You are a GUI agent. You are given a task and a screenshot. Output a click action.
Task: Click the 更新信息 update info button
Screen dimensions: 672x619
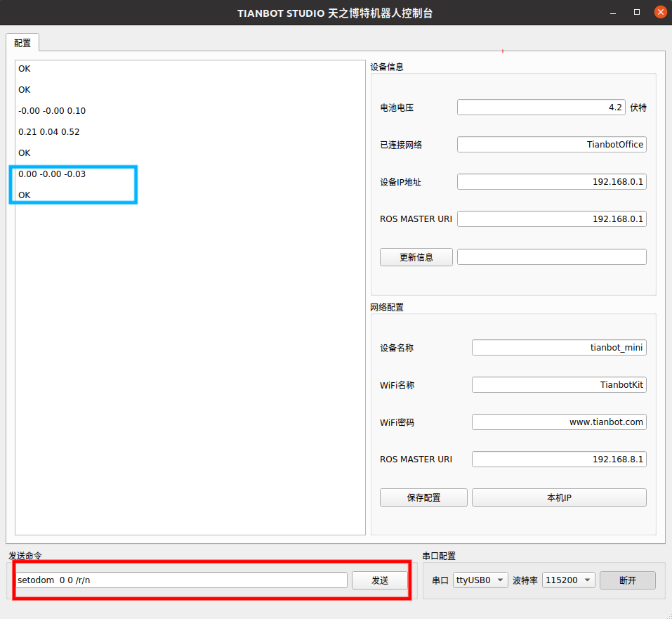point(416,257)
